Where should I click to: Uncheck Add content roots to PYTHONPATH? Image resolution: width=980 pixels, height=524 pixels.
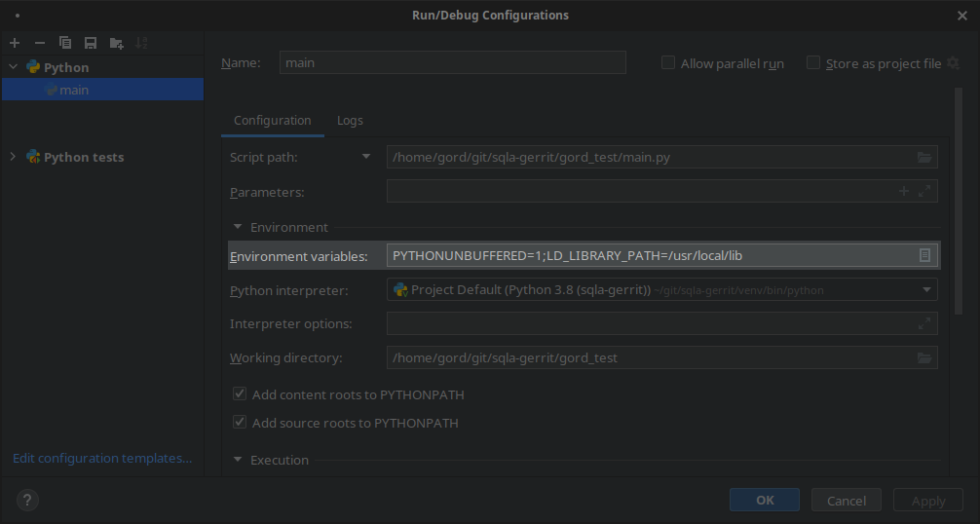(240, 394)
